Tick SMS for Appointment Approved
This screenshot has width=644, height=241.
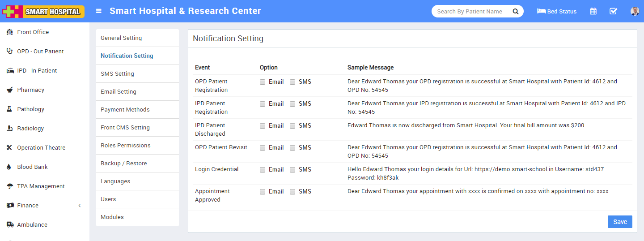point(292,192)
